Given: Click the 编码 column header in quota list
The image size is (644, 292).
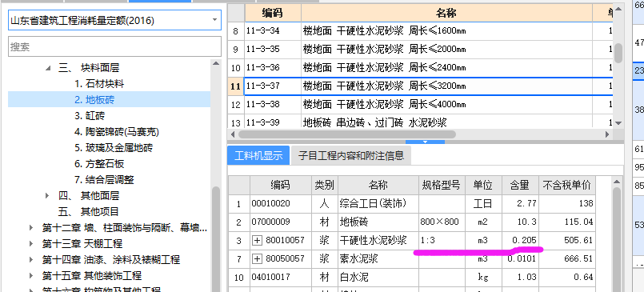Looking at the screenshot, I should pos(273,13).
